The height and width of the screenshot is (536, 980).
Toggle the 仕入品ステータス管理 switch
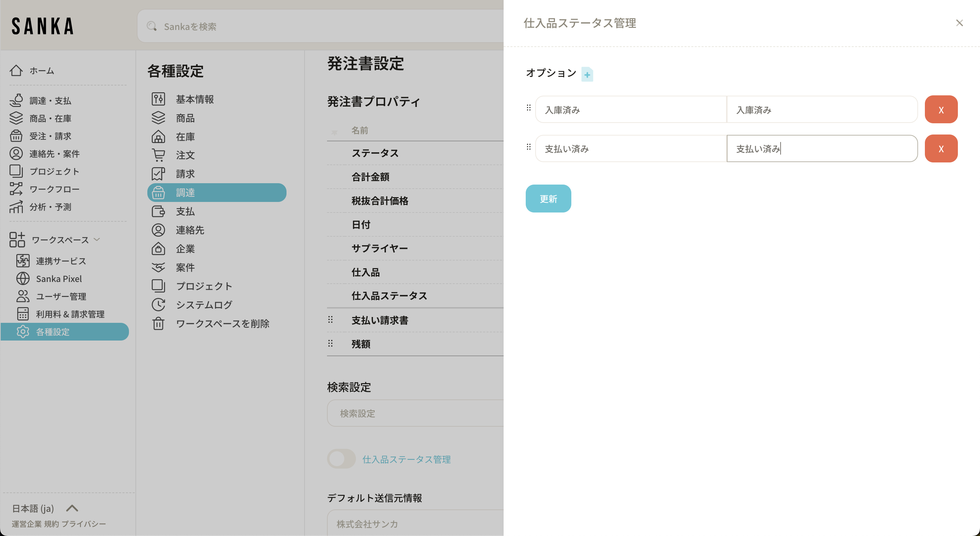point(341,459)
